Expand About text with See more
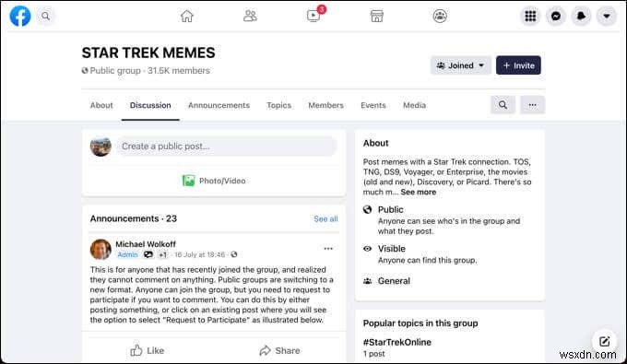This screenshot has width=627, height=364. (x=419, y=192)
